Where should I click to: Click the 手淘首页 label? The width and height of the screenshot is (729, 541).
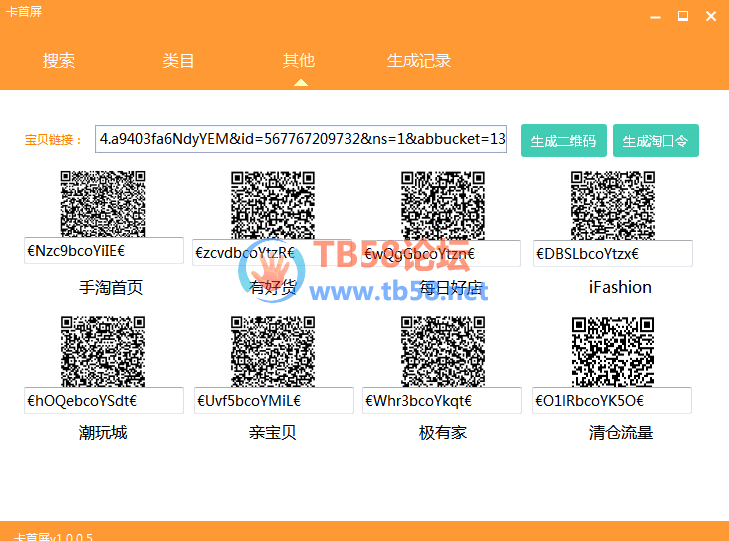click(111, 288)
